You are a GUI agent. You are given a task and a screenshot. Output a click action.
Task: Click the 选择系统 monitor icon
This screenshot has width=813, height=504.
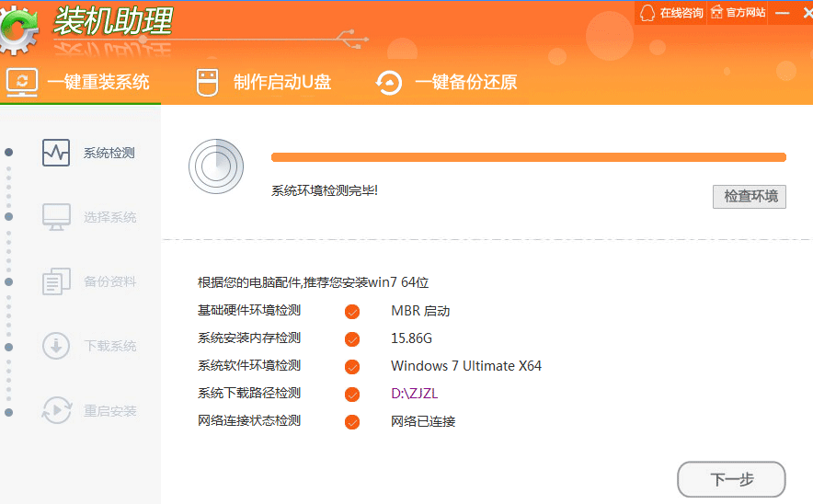(x=56, y=217)
